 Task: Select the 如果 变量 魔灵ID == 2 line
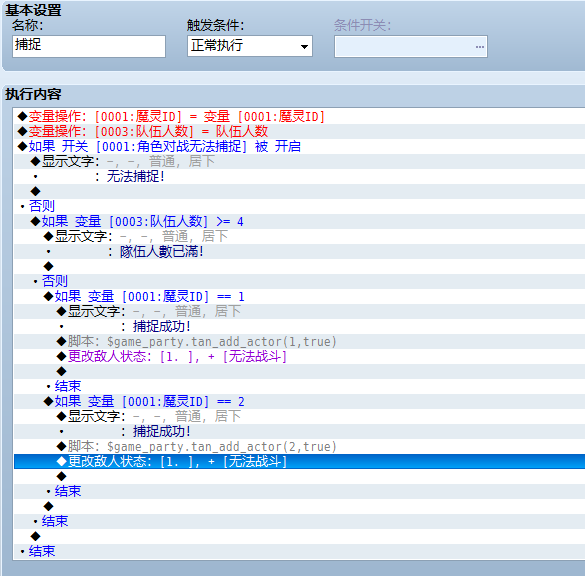click(x=299, y=402)
